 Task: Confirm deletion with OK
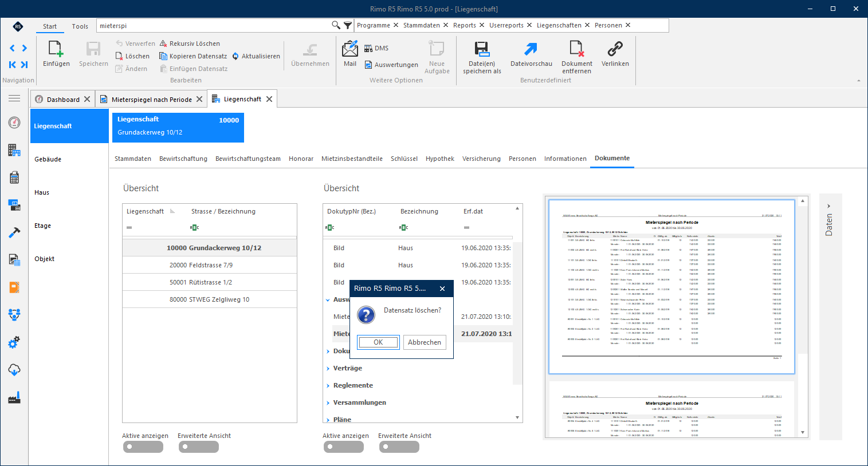pyautogui.click(x=378, y=342)
